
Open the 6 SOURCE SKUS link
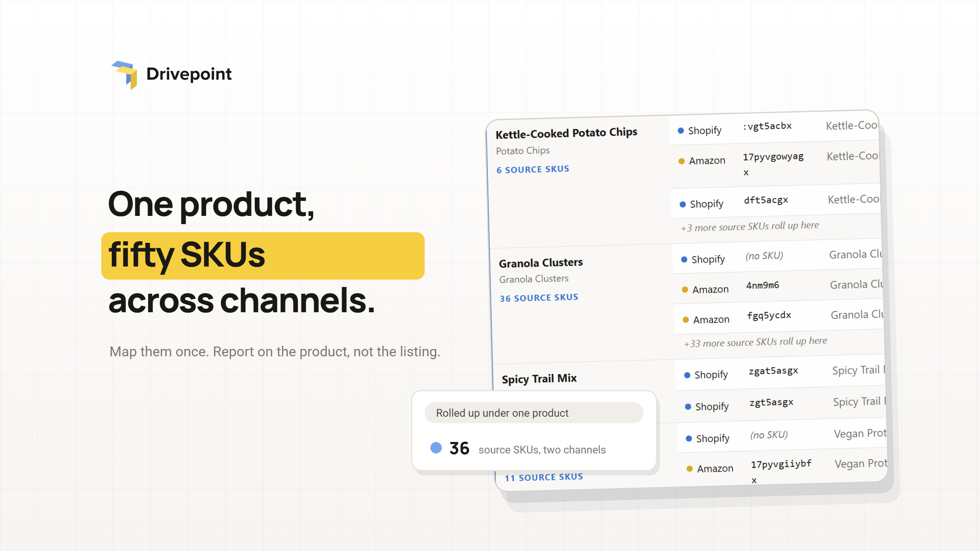(x=533, y=169)
